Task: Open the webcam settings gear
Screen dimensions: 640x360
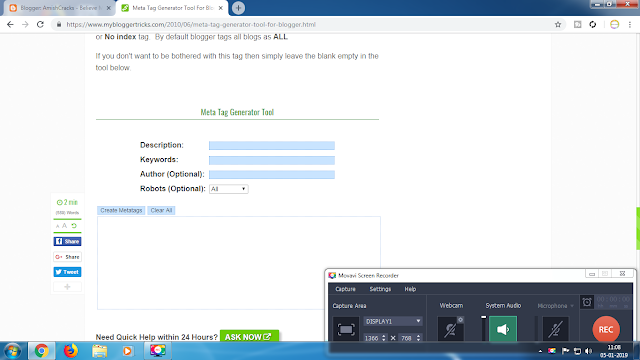Action: (460, 320)
